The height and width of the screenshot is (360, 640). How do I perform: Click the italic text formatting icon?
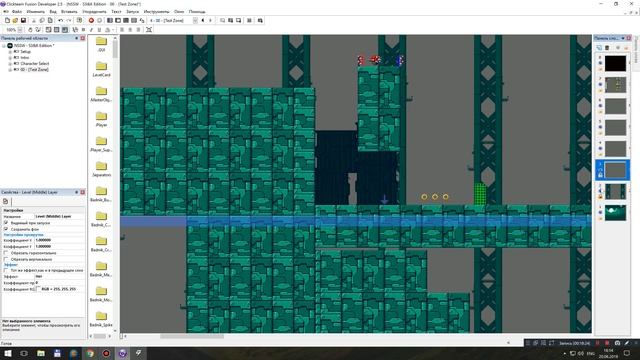point(91,30)
